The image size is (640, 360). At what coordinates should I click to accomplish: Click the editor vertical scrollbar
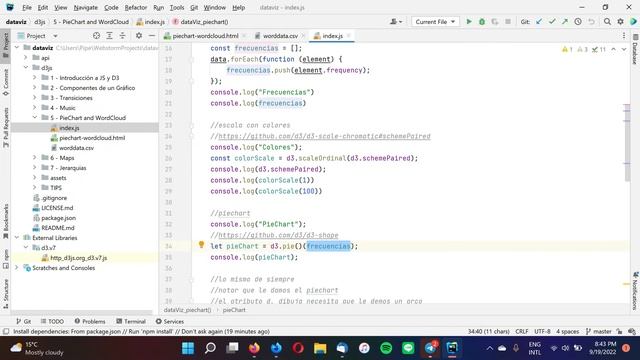click(627, 143)
